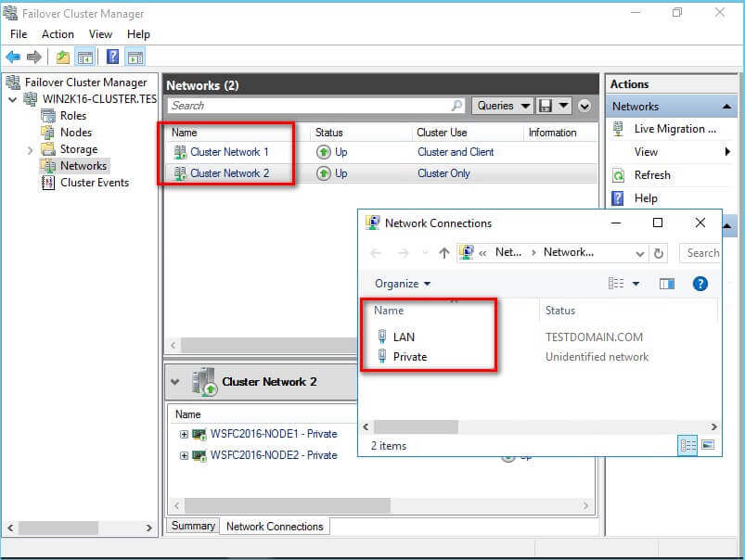Click the back arrow in Network Connections window

point(376,253)
